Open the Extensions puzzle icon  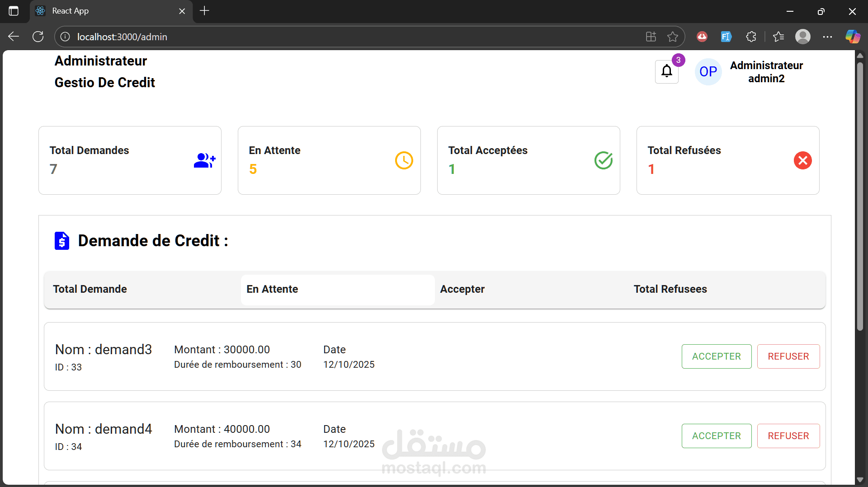coord(751,37)
